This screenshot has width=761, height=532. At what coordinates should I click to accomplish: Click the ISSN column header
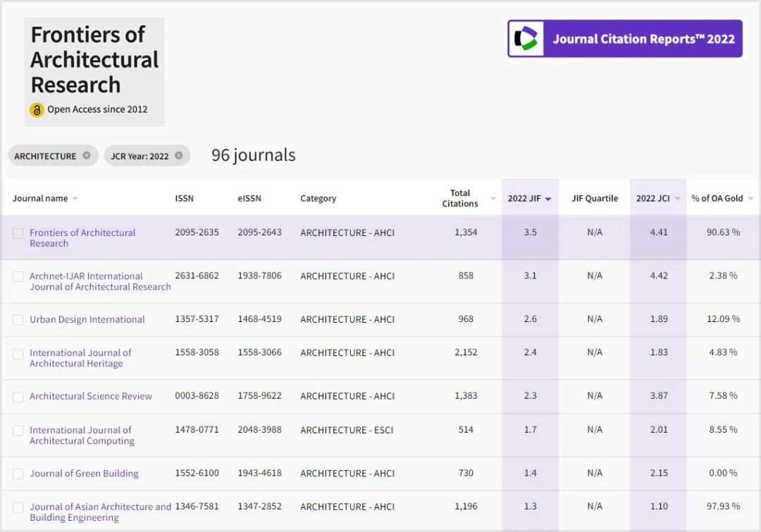click(185, 199)
